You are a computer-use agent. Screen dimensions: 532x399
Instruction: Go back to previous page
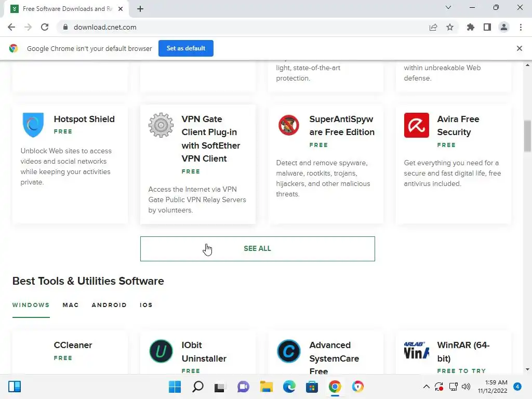click(11, 27)
